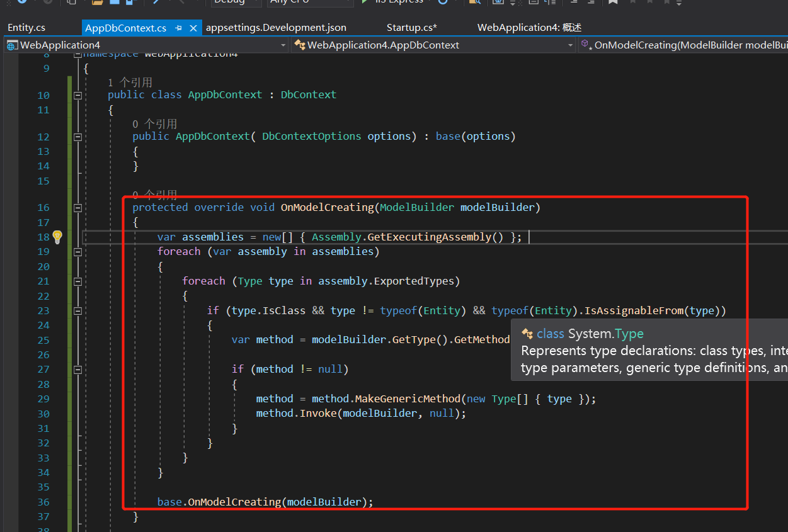Click 'IsAssignableFrom' on line 23

point(633,310)
